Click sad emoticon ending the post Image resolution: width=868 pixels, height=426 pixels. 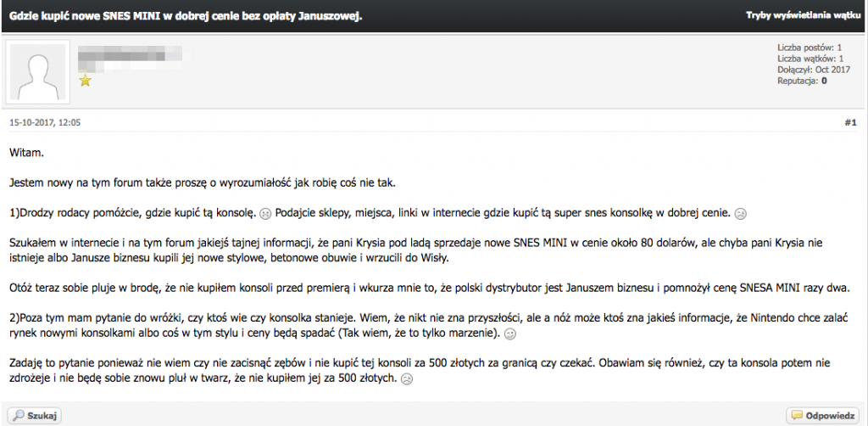[x=406, y=378]
